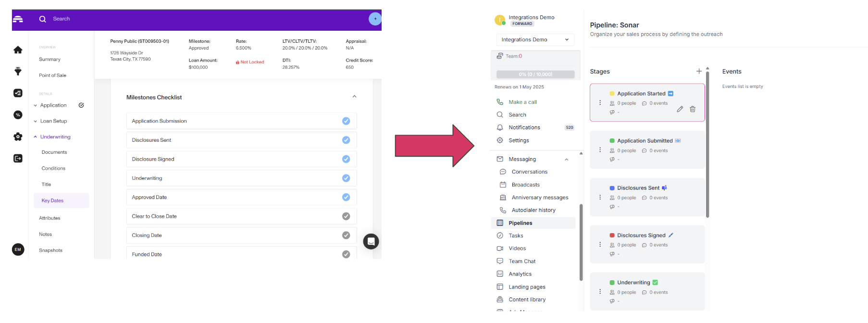Viewport: 868px width, 323px height.
Task: Toggle the Approved Date milestone check
Action: coord(346,197)
